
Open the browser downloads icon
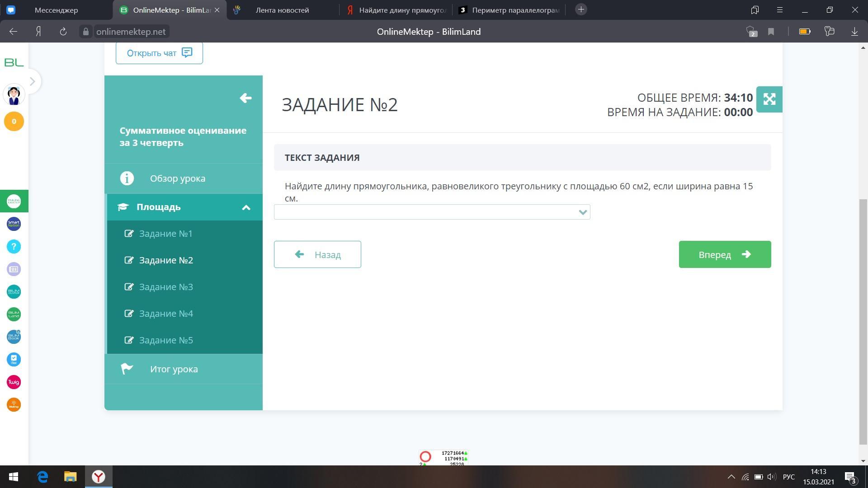click(x=854, y=32)
